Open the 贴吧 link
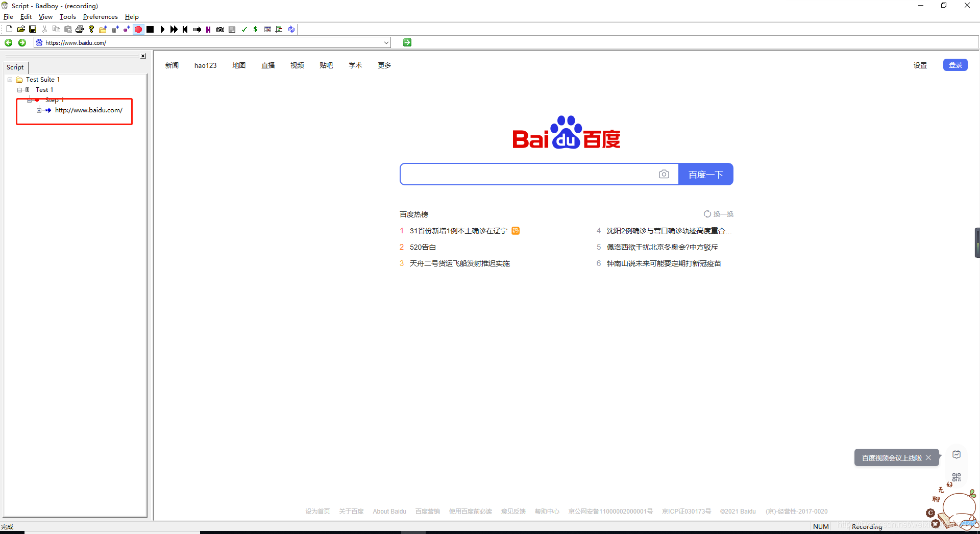This screenshot has height=534, width=980. click(326, 65)
